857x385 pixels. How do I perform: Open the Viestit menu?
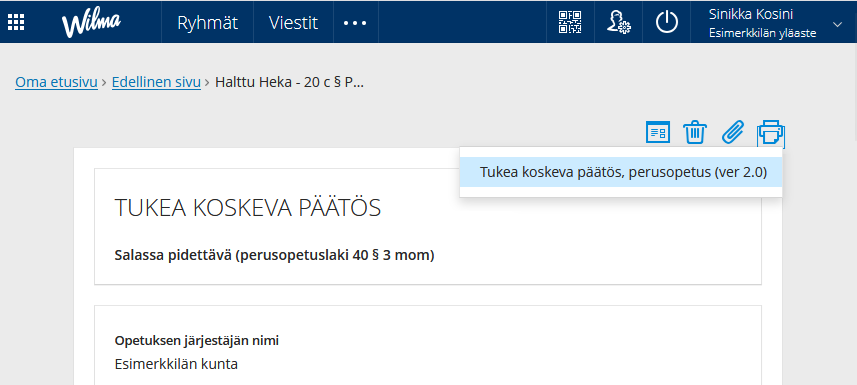tap(294, 23)
